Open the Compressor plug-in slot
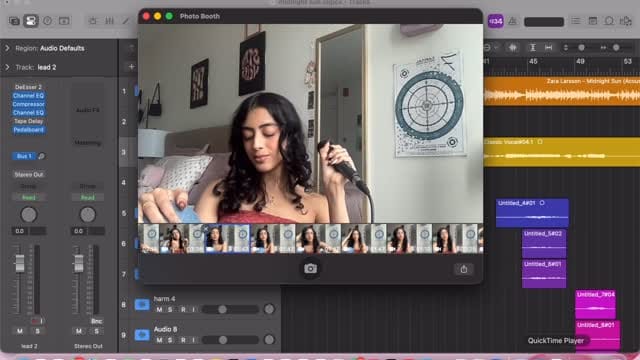Image resolution: width=640 pixels, height=360 pixels. coord(28,104)
